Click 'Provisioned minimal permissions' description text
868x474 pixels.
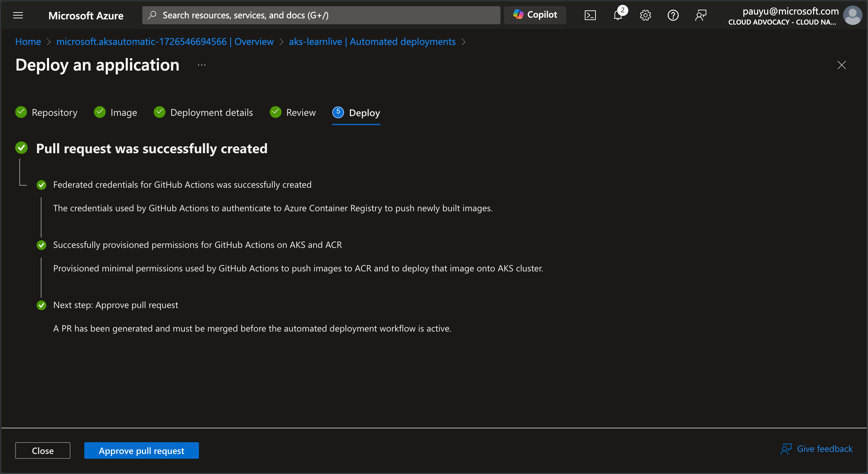(x=298, y=268)
